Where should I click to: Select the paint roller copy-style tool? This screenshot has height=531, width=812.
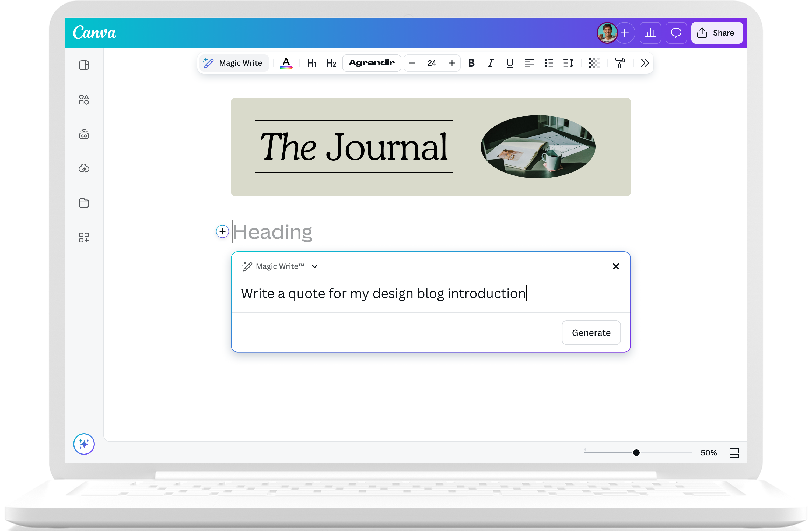[620, 63]
